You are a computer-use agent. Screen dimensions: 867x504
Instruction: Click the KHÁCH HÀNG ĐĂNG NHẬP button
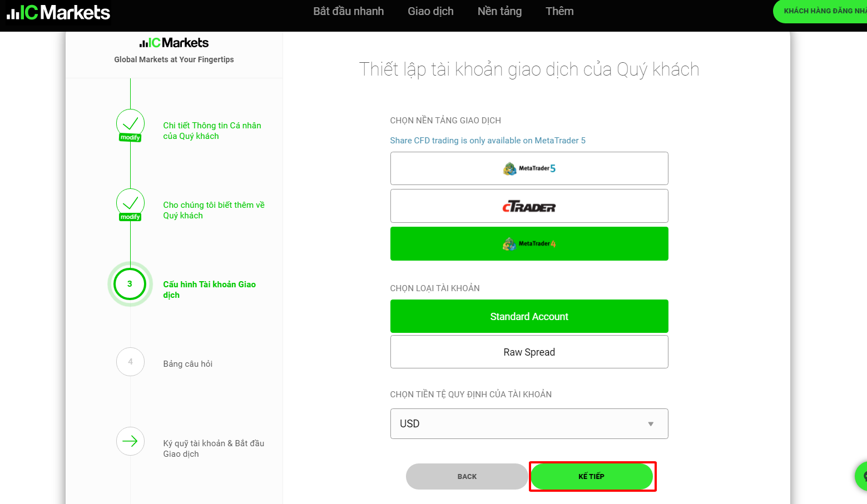820,11
